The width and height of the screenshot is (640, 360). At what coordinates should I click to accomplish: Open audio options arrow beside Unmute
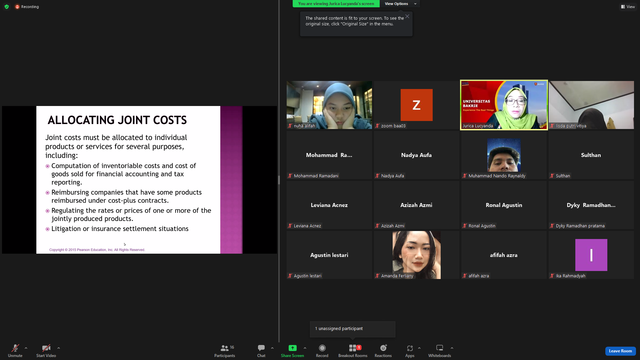click(x=26, y=348)
